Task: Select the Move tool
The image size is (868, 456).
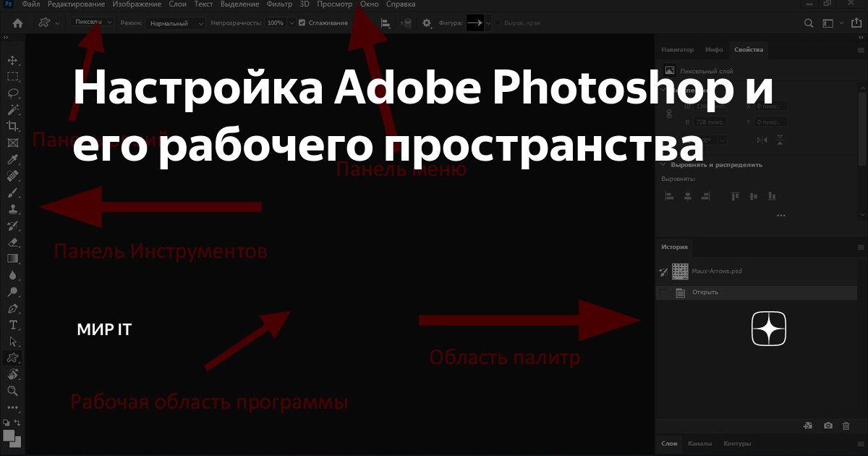Action: coord(12,60)
